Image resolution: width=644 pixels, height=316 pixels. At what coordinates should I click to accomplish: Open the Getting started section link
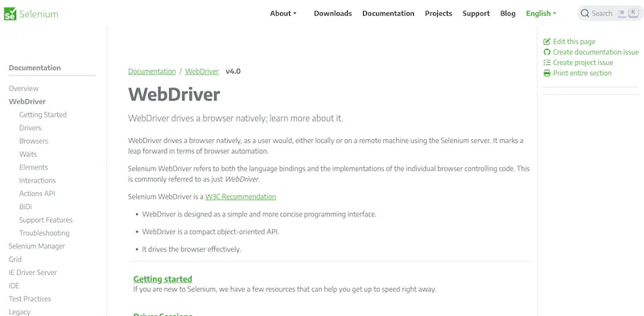(163, 279)
